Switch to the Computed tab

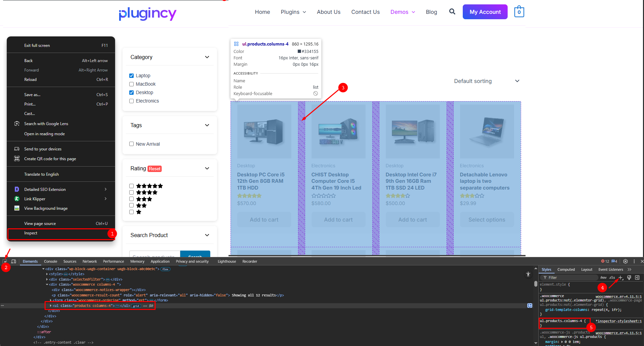(x=566, y=269)
